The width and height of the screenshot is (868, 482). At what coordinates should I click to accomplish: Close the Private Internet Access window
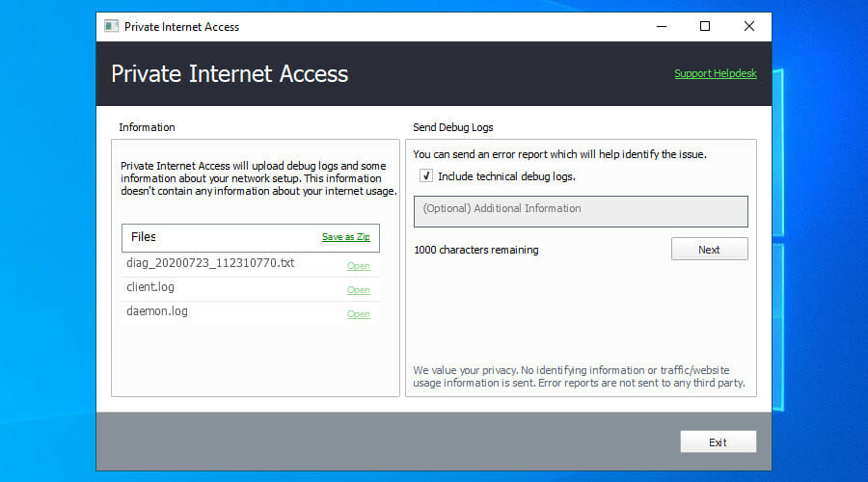(749, 26)
